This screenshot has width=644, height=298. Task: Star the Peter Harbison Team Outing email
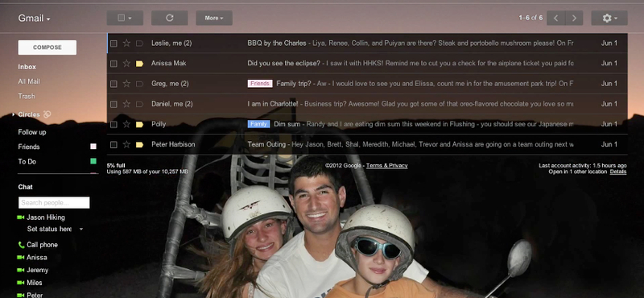[126, 144]
